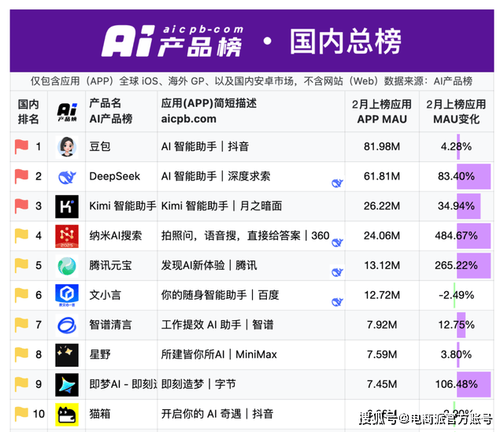The image size is (504, 432).
Task: Click the 猫箱 yellow cat app icon
Action: tap(67, 415)
